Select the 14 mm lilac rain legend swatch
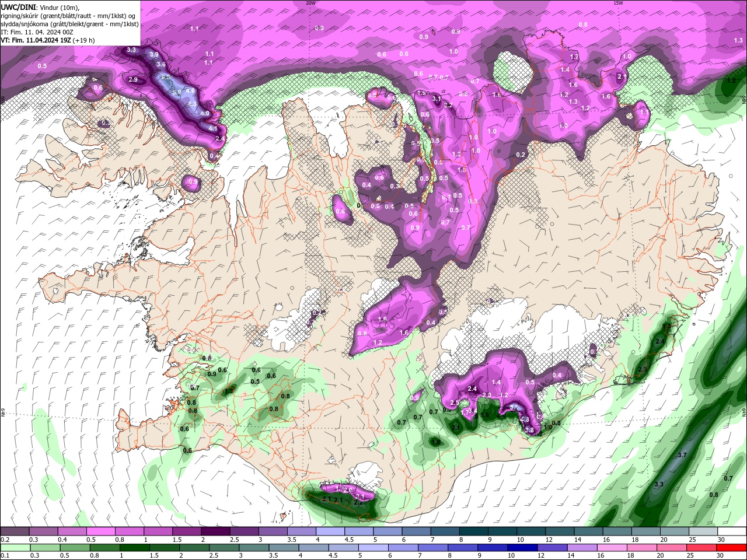The height and width of the screenshot is (560, 747). point(582,548)
